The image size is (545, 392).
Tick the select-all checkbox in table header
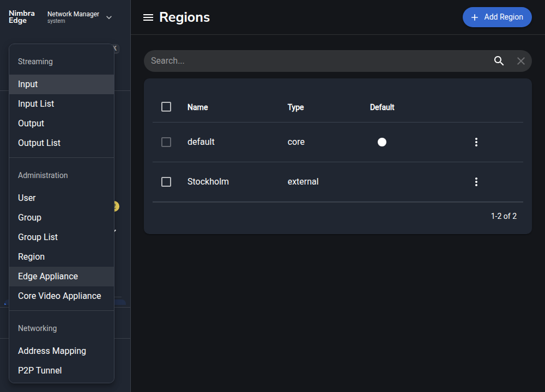coord(166,107)
